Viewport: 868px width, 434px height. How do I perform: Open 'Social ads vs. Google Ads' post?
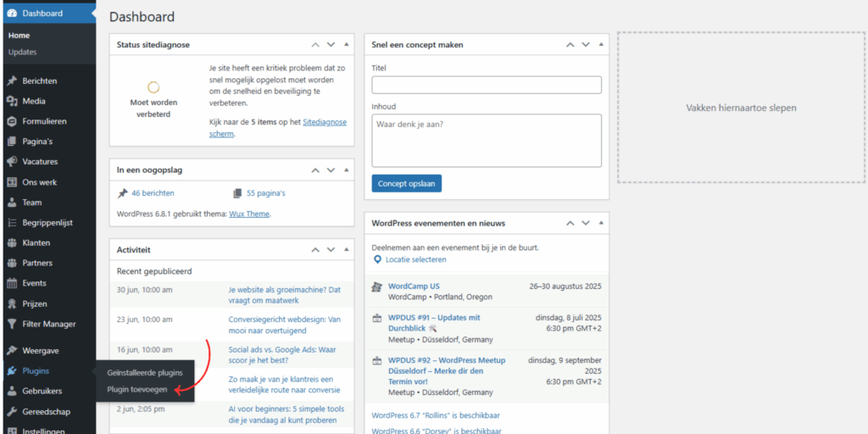click(x=281, y=355)
